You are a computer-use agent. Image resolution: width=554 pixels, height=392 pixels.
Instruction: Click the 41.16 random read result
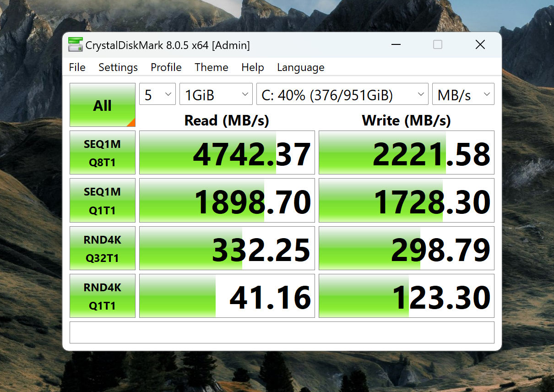tap(227, 295)
